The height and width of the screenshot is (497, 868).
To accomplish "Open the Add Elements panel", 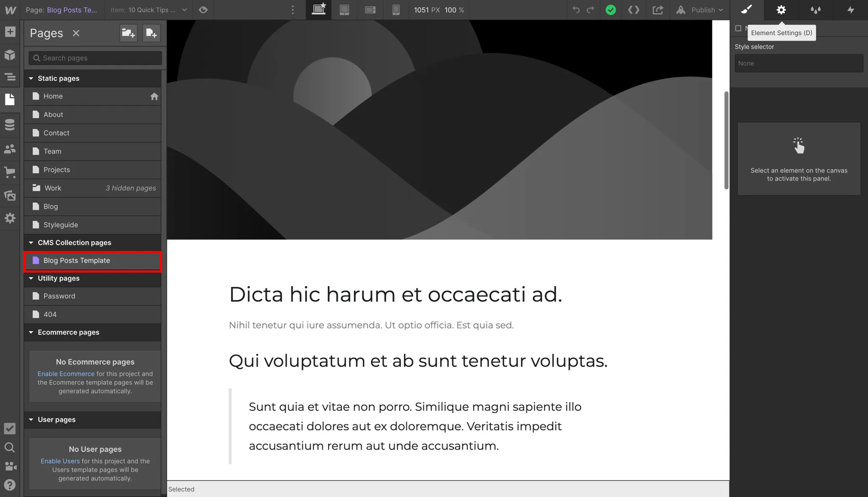I will 10,32.
